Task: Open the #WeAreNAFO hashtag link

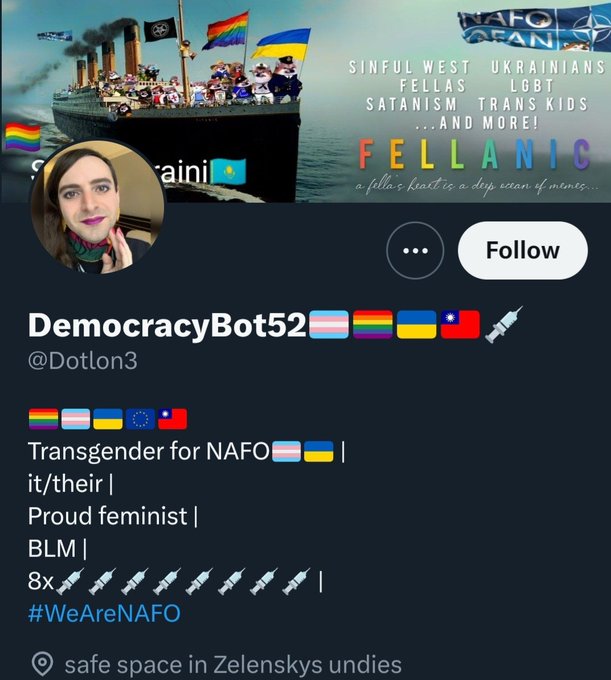Action: [x=104, y=613]
